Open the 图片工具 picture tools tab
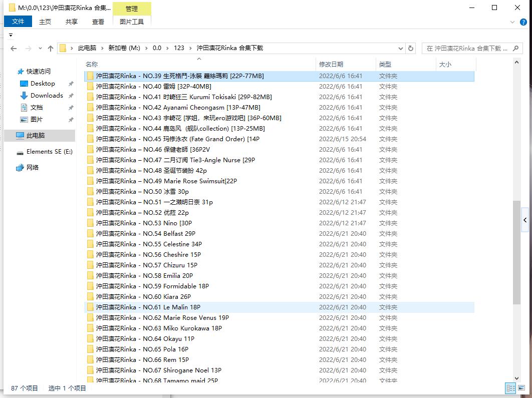This screenshot has height=398, width=532. click(132, 22)
